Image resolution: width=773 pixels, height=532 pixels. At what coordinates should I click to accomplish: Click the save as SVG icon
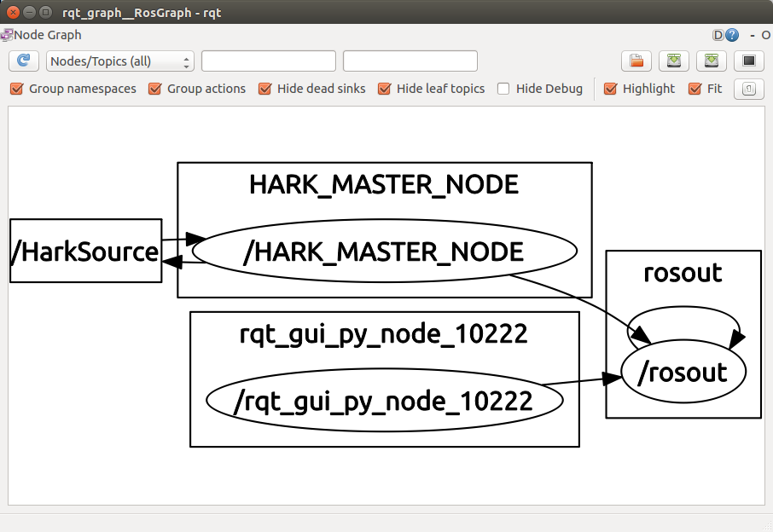click(712, 61)
